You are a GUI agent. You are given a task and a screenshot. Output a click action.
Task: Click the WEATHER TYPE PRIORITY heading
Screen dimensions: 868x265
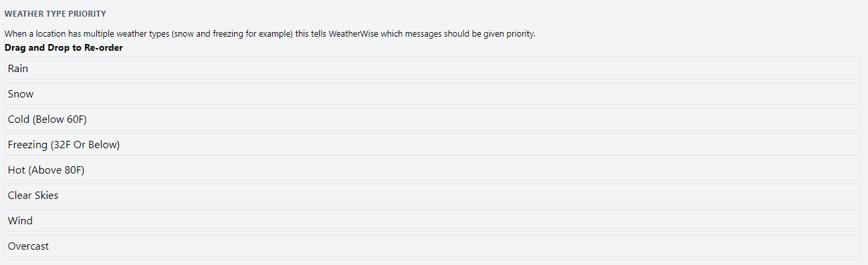[x=56, y=14]
